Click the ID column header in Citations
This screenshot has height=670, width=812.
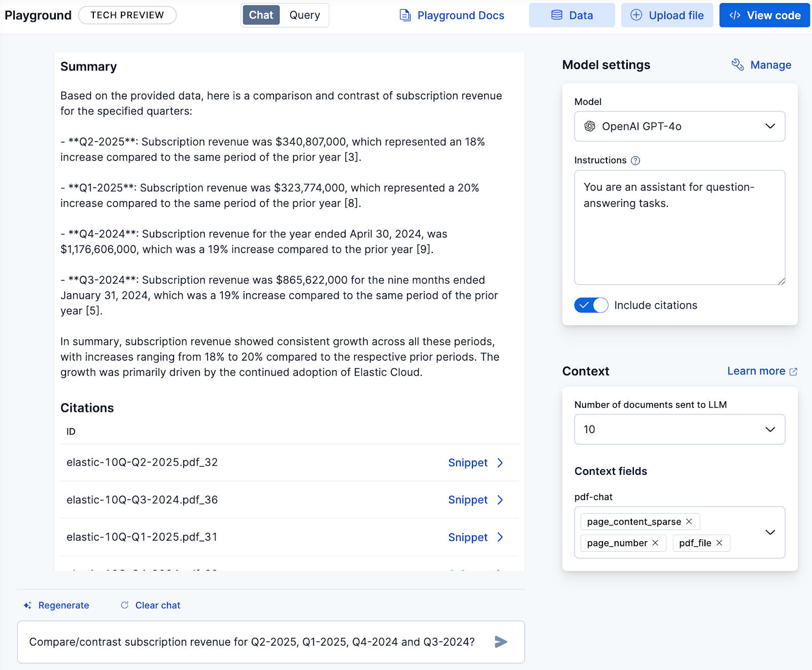pyautogui.click(x=71, y=432)
